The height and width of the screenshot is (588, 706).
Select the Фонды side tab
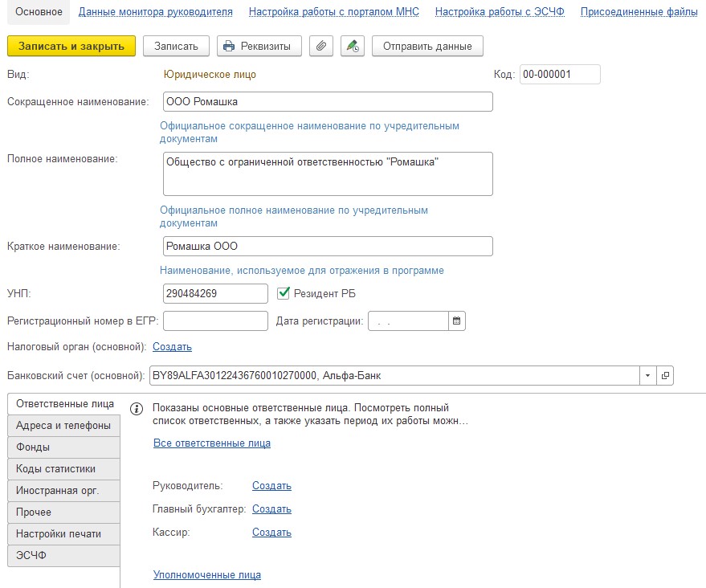tap(63, 447)
